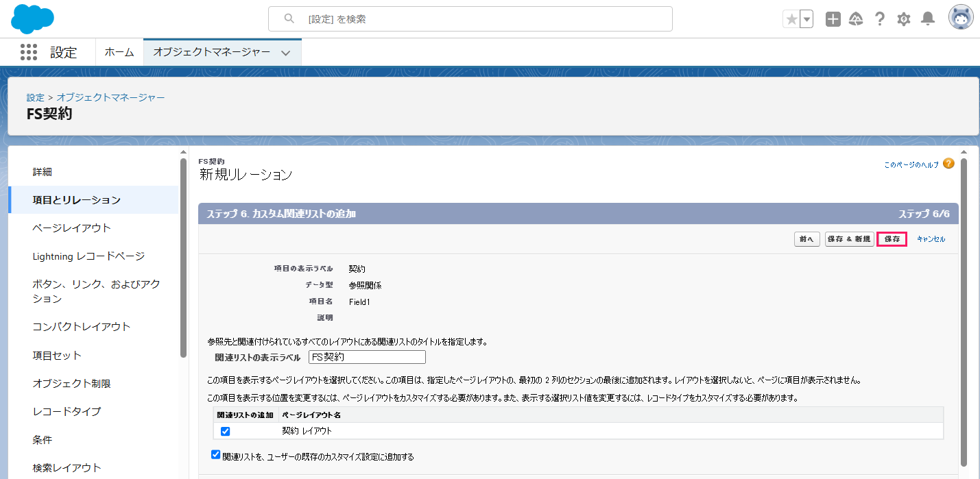Screen dimensions: 980x479
Task: Click the search magnifier icon
Action: point(289,19)
